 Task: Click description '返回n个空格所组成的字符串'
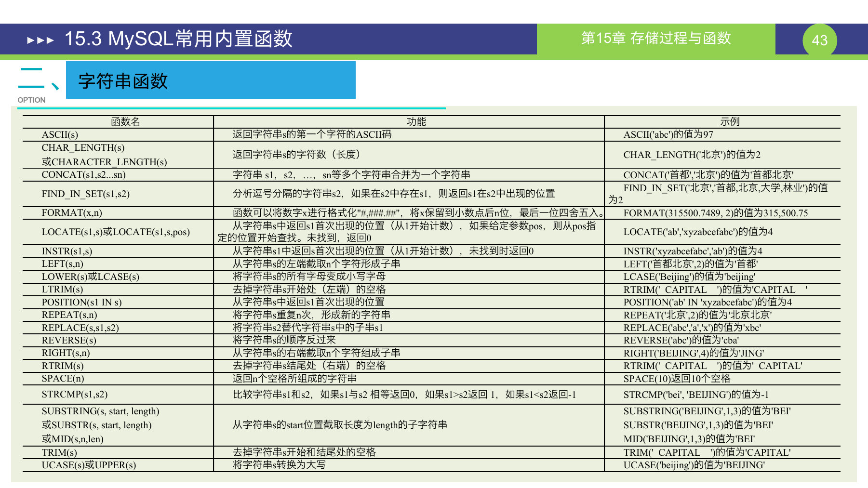[x=295, y=378]
